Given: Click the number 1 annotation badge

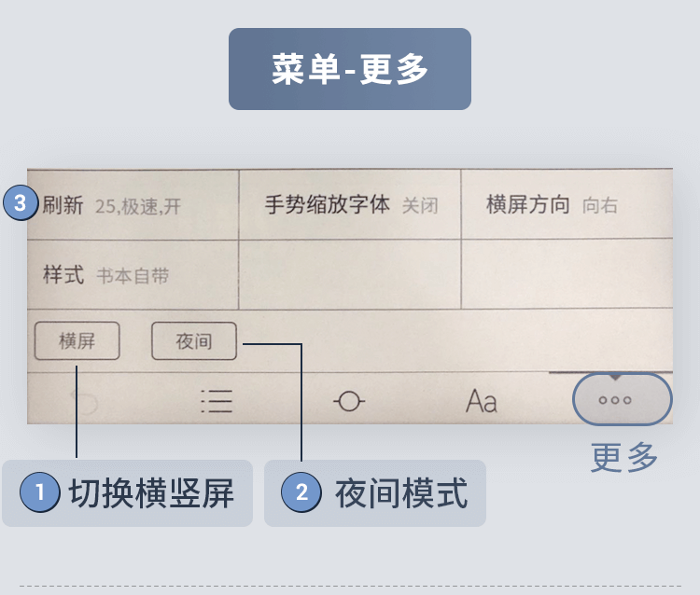Looking at the screenshot, I should [x=40, y=492].
